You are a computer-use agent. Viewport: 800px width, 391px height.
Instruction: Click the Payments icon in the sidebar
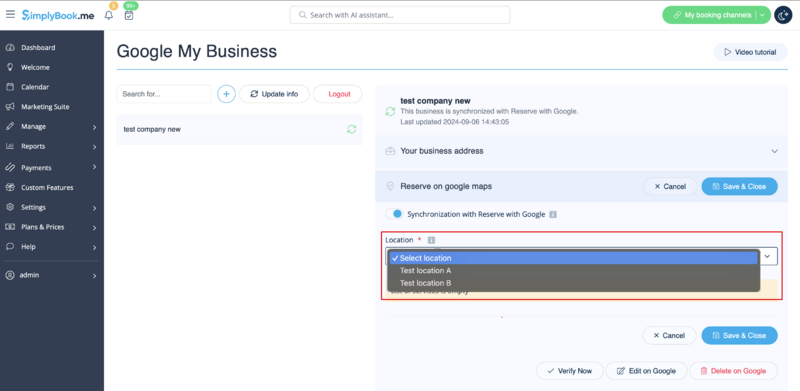tap(10, 167)
